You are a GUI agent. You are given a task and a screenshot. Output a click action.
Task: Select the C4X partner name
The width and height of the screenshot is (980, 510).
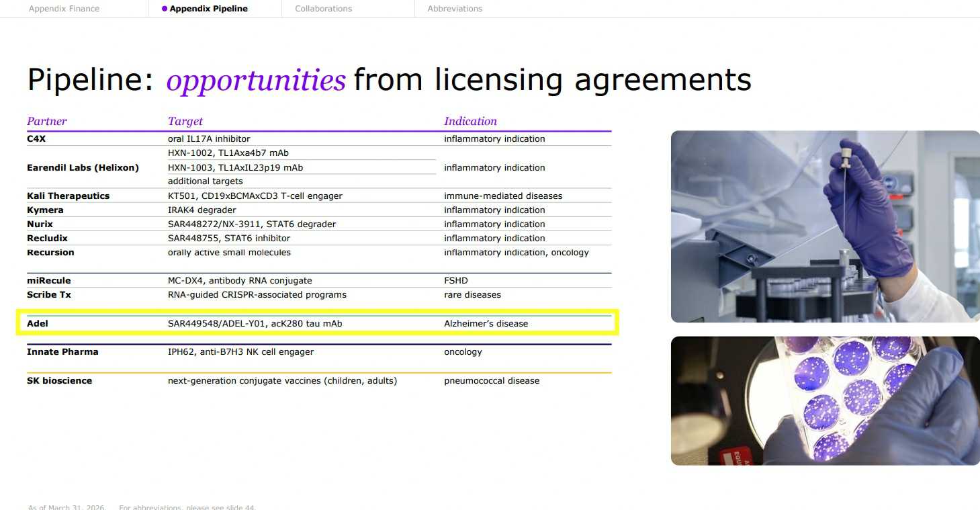[x=36, y=138]
